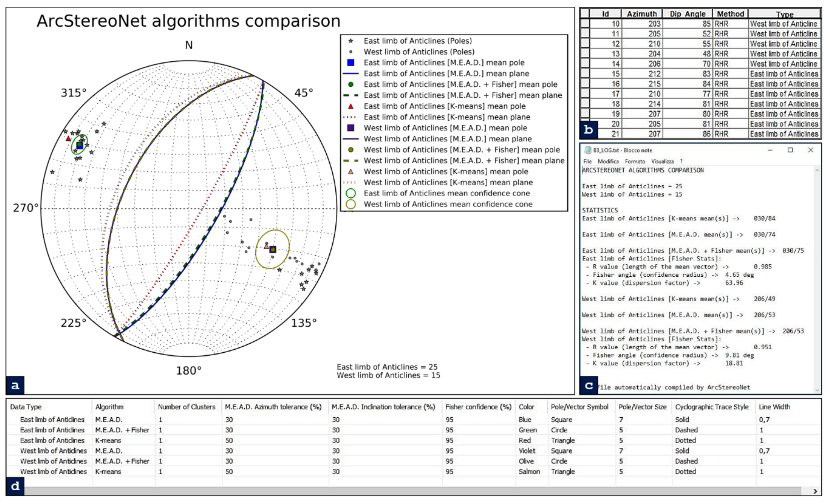Select row selector for Id 15

coord(585,74)
